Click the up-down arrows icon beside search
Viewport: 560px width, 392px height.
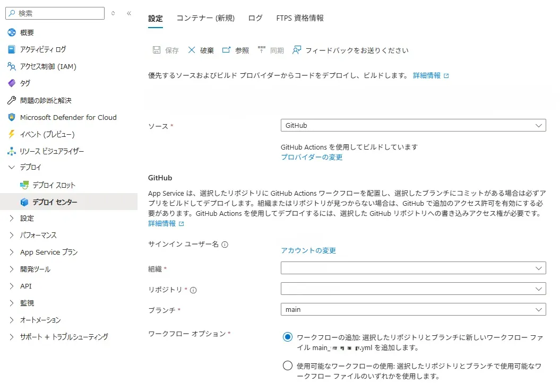click(x=113, y=13)
